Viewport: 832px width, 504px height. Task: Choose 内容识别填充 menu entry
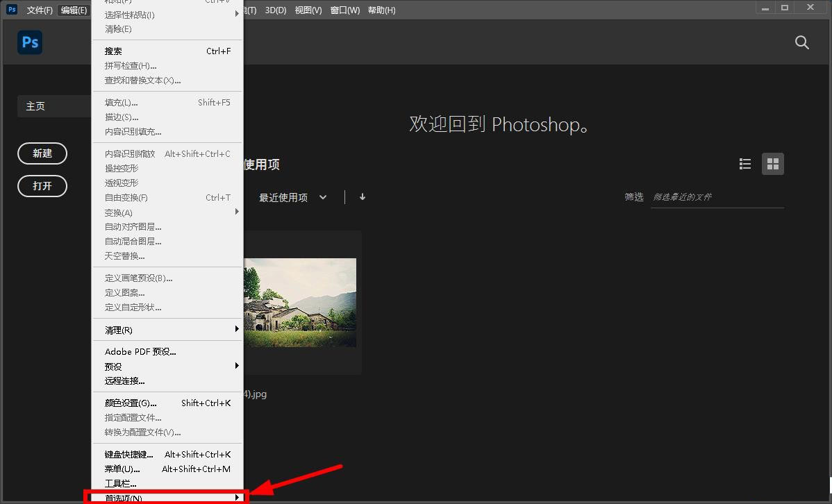tap(167, 132)
